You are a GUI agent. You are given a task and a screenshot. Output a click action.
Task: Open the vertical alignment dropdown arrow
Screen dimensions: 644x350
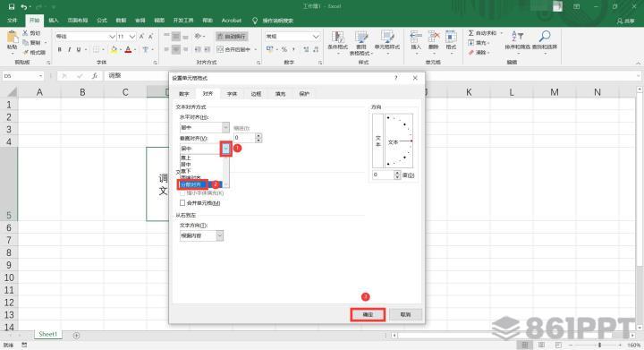click(226, 149)
